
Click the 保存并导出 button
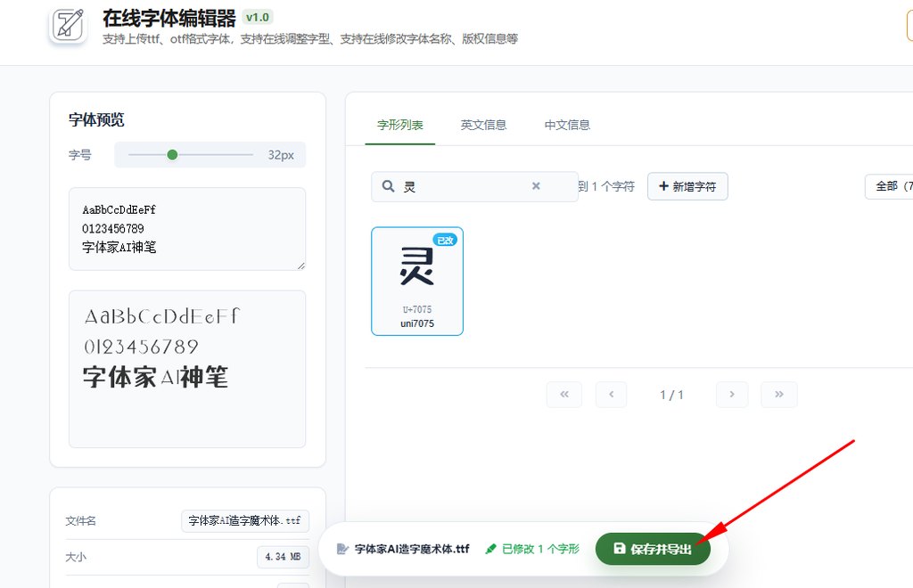653,550
